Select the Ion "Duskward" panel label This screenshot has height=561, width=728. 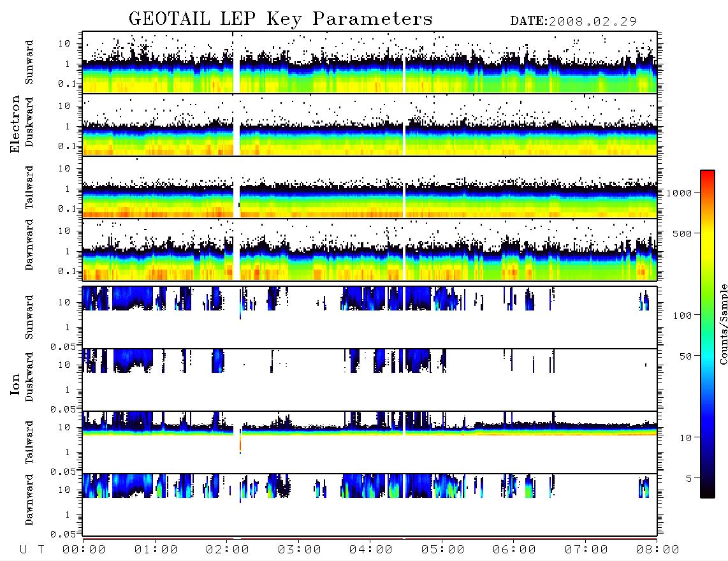[29, 377]
